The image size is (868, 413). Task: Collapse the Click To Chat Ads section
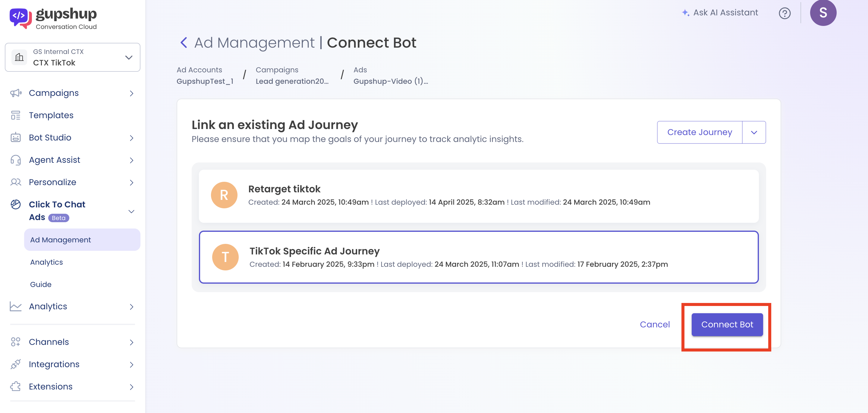pyautogui.click(x=131, y=211)
